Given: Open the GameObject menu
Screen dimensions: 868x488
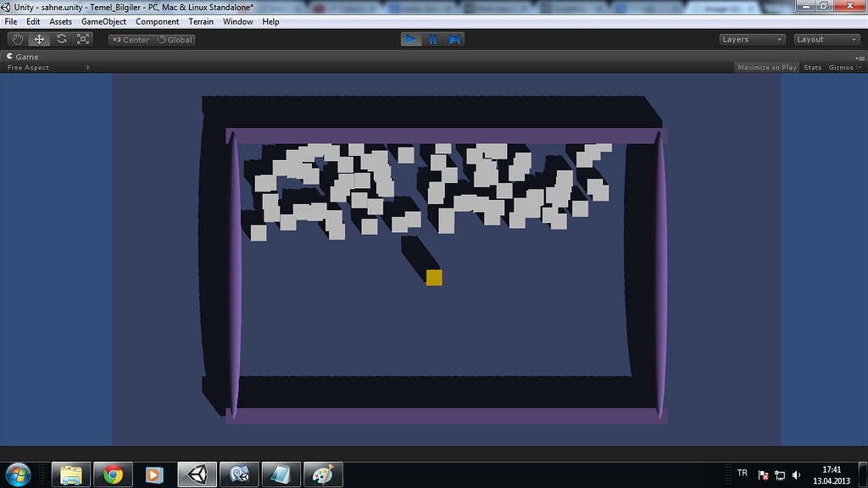Looking at the screenshot, I should pos(103,21).
